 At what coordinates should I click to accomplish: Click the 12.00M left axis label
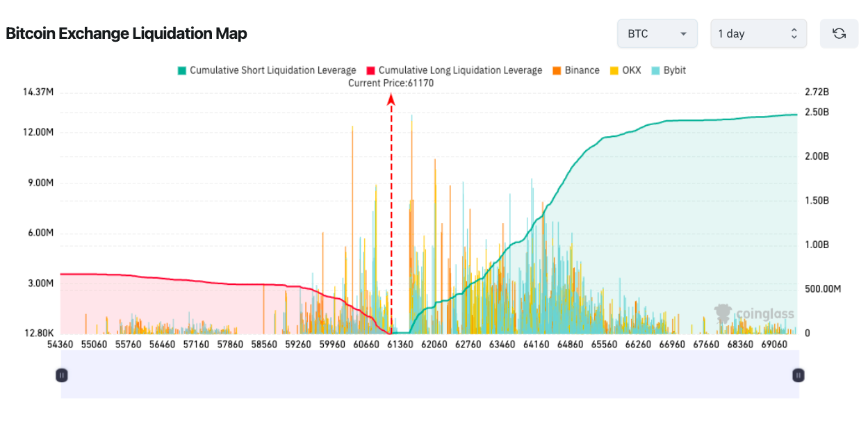[38, 133]
